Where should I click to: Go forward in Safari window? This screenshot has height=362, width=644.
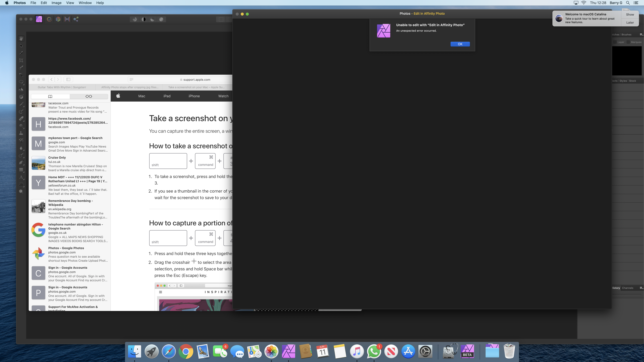pyautogui.click(x=58, y=79)
